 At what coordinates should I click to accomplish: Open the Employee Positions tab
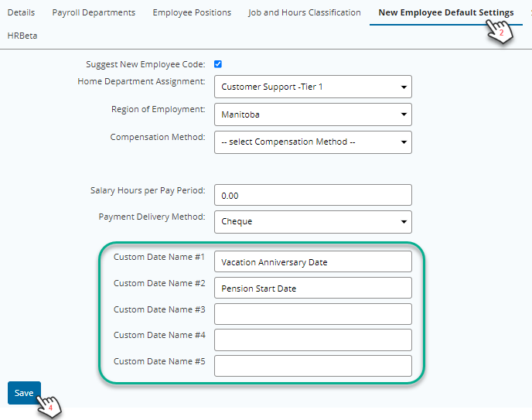click(x=192, y=12)
